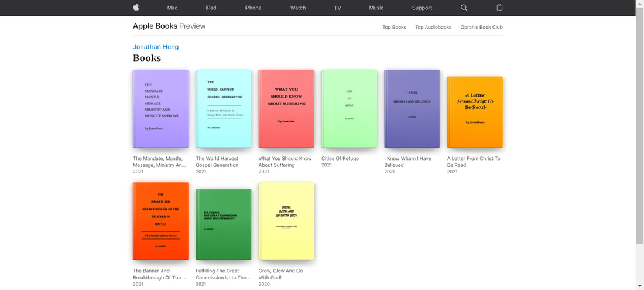Click title text 'Fulfilling The Great Commission Unto The…'
This screenshot has width=644, height=290.
223,274
